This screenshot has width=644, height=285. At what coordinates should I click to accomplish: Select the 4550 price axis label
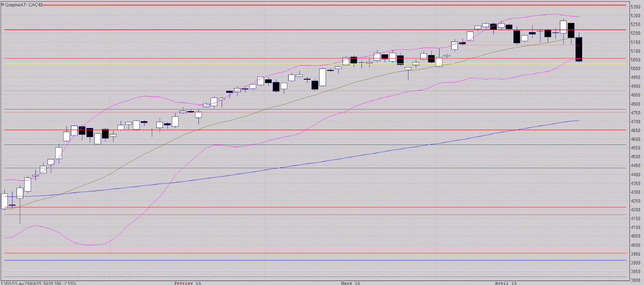[635, 148]
